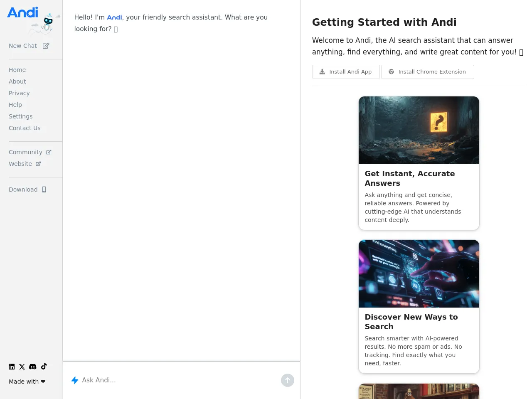Open the Discord social icon

pos(33,367)
